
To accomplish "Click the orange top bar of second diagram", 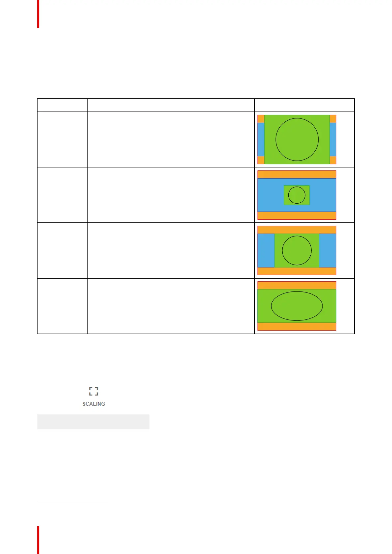I will (x=297, y=174).
